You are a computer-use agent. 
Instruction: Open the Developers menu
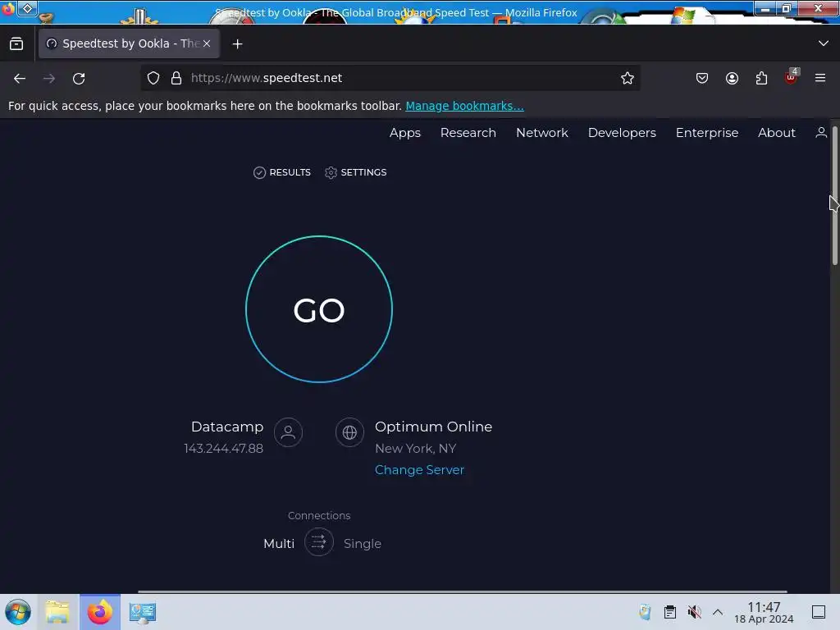tap(622, 133)
